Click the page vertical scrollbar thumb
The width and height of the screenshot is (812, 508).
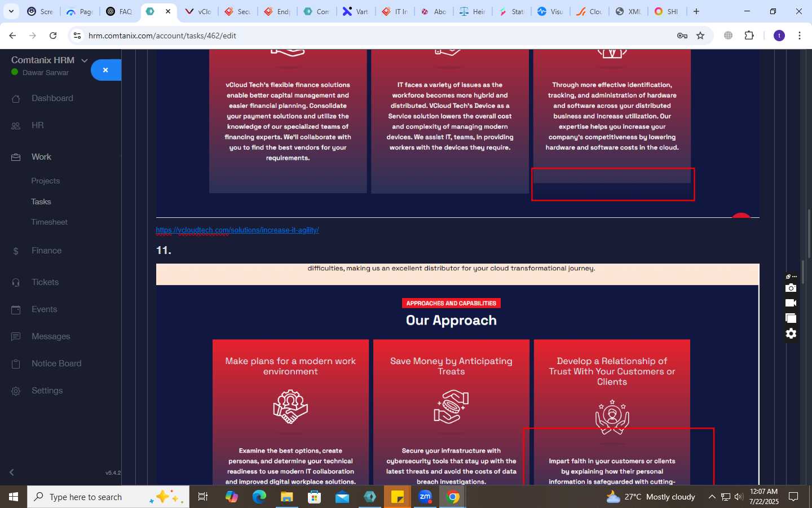[x=809, y=234]
